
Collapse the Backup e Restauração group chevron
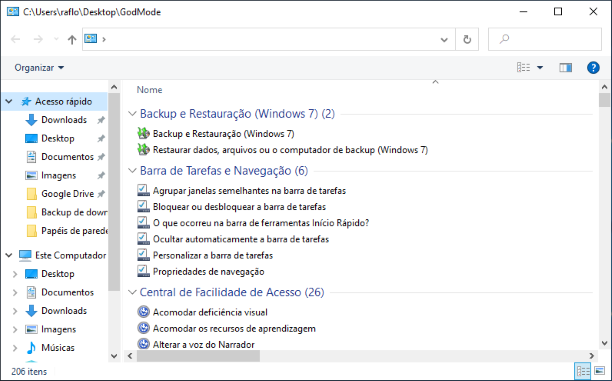[x=132, y=114]
